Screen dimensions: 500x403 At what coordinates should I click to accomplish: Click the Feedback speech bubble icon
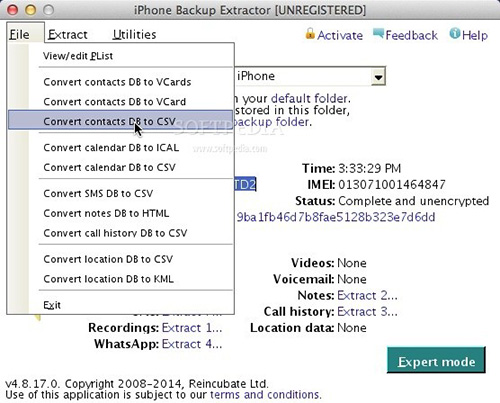point(378,33)
